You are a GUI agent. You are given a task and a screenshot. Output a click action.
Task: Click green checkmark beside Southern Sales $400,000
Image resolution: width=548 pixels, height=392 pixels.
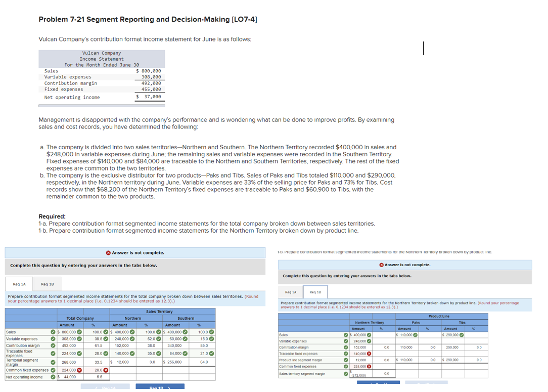[185, 332]
